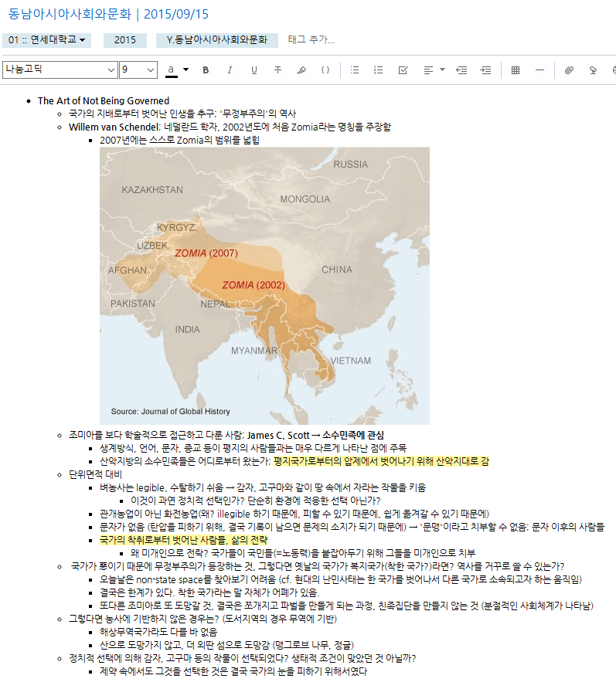Click the line starting '생계방식, 언어, 문자, 종교'
The width and height of the screenshot is (616, 689).
click(253, 448)
